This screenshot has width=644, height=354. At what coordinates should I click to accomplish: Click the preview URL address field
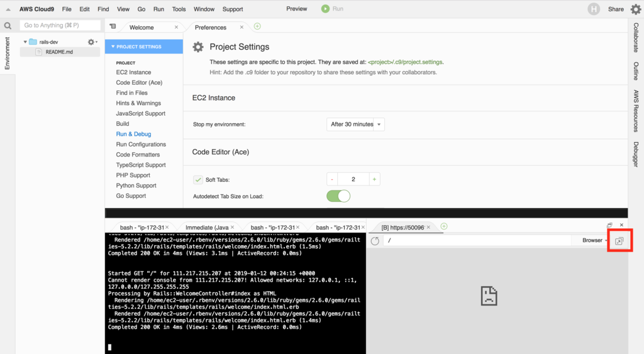(477, 241)
